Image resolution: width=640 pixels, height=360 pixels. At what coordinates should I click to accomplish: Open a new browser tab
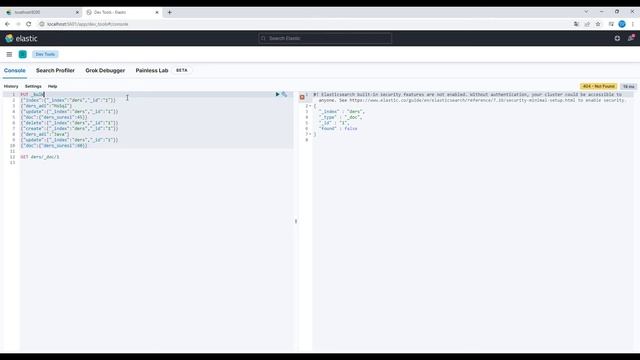tap(170, 12)
